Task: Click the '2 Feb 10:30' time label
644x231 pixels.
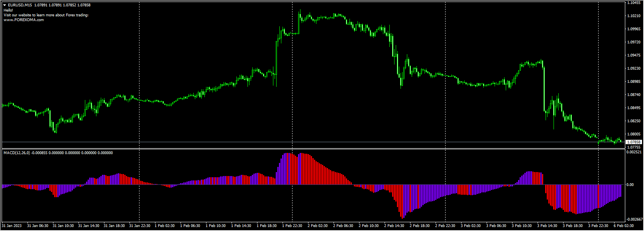Action: 369,226
